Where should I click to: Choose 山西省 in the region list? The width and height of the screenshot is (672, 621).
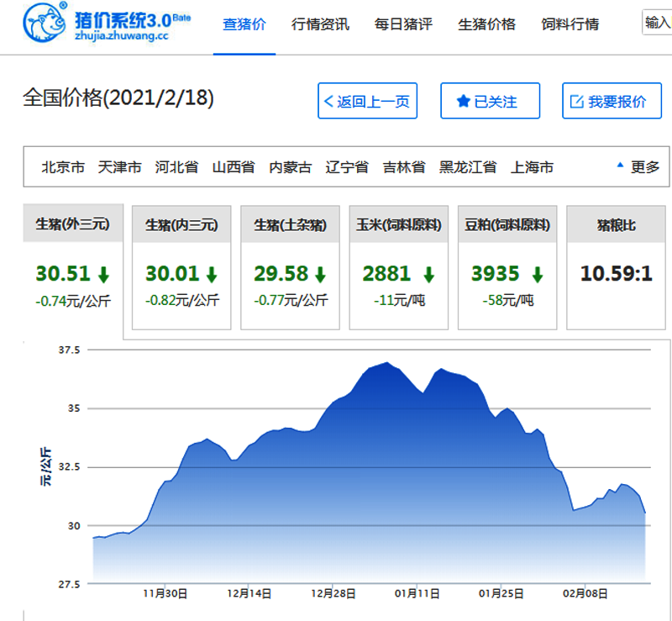point(234,167)
